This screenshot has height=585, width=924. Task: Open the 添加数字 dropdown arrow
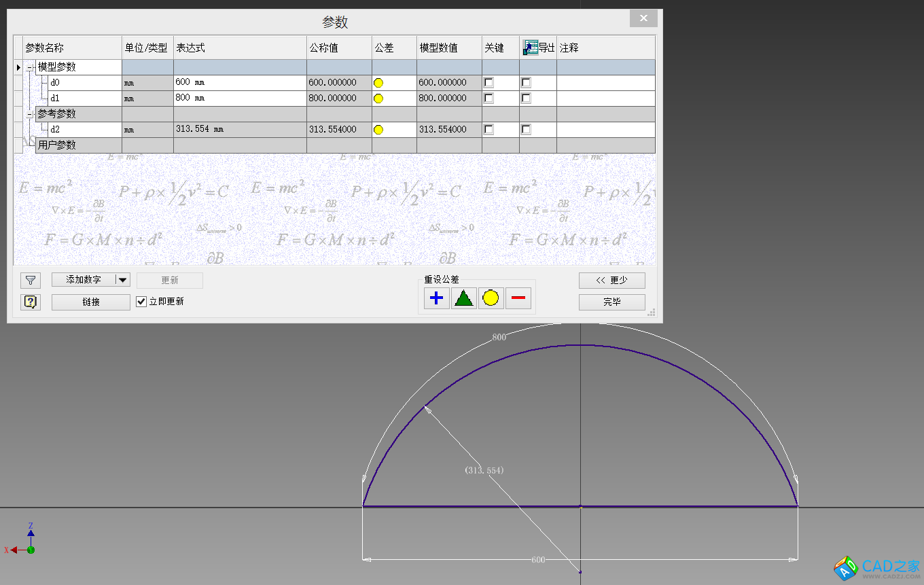pos(122,280)
